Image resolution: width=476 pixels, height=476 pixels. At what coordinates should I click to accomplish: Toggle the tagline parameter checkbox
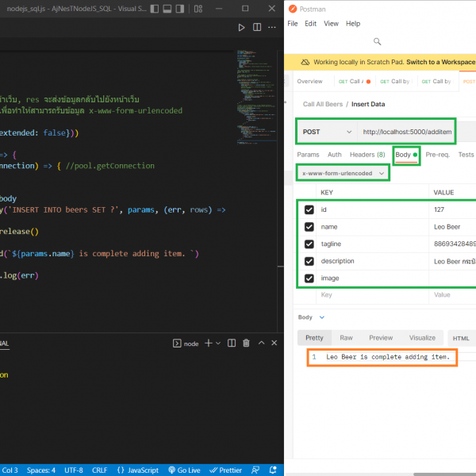[309, 244]
